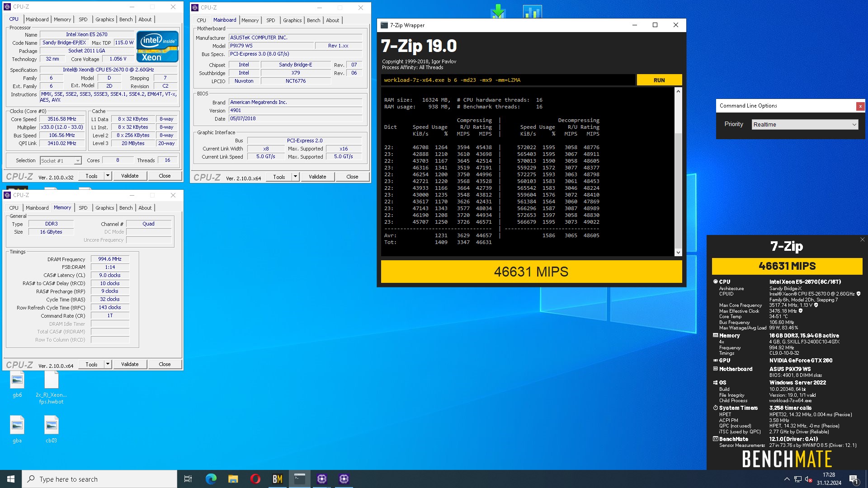Click Close button in Memory window

click(165, 364)
